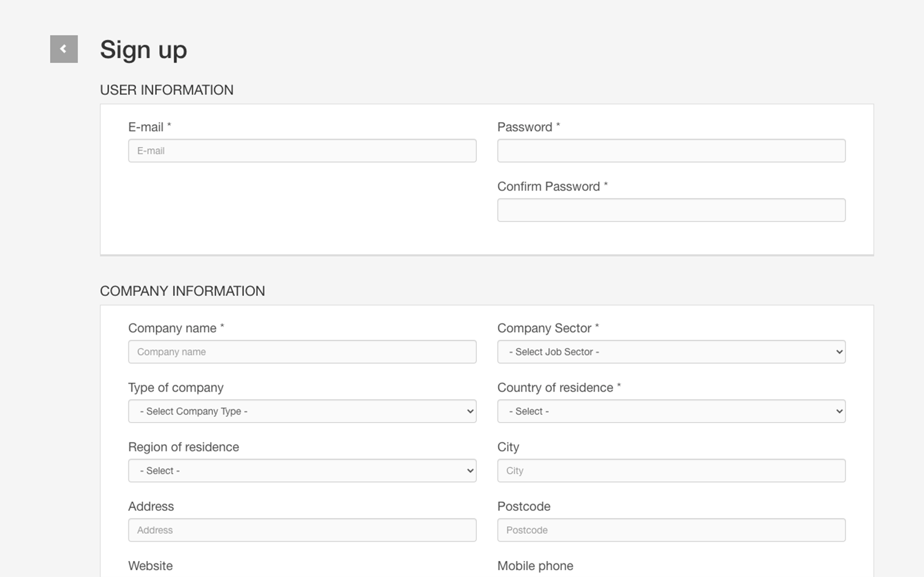The width and height of the screenshot is (924, 577).
Task: Focus the E-mail input field
Action: click(302, 151)
